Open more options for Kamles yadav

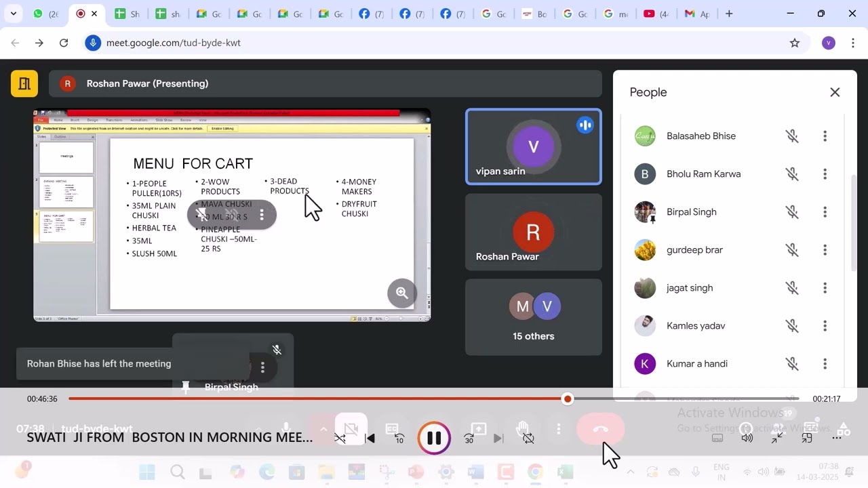825,326
